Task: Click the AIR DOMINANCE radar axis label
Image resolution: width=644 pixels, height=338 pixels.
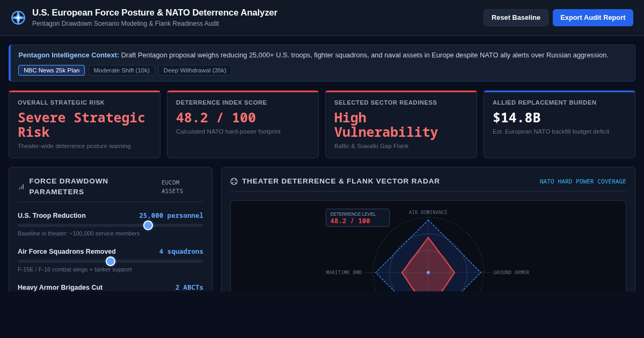Action: click(x=428, y=212)
